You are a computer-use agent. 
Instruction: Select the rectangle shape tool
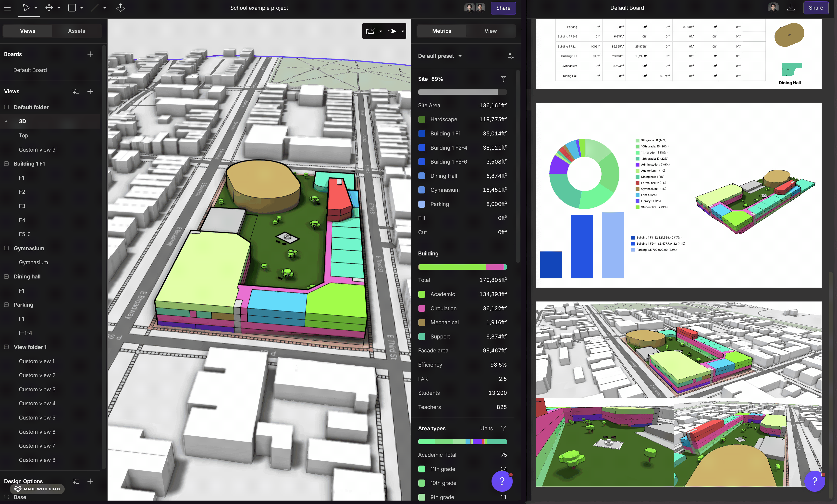coord(72,8)
